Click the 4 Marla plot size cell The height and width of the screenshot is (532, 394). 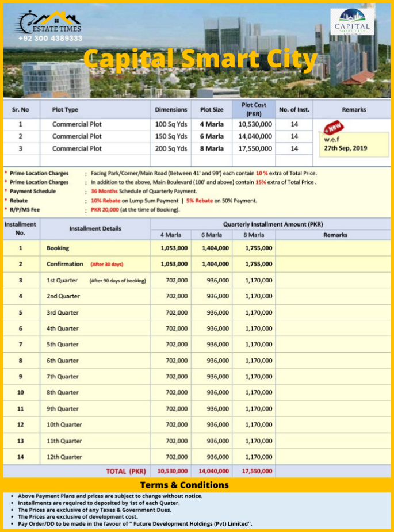(x=212, y=124)
